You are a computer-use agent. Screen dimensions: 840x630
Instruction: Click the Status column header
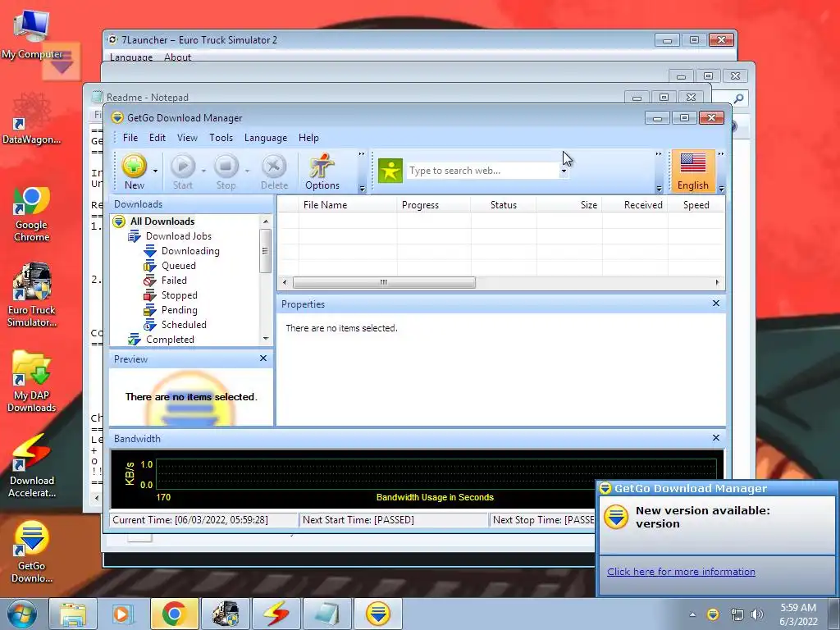[x=503, y=204]
